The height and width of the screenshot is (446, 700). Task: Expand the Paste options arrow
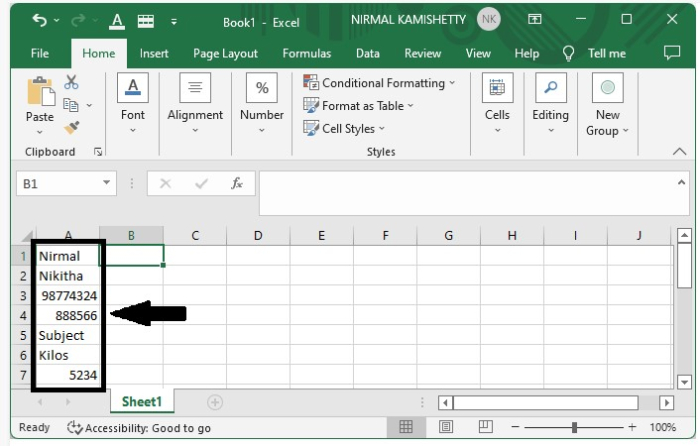(40, 132)
